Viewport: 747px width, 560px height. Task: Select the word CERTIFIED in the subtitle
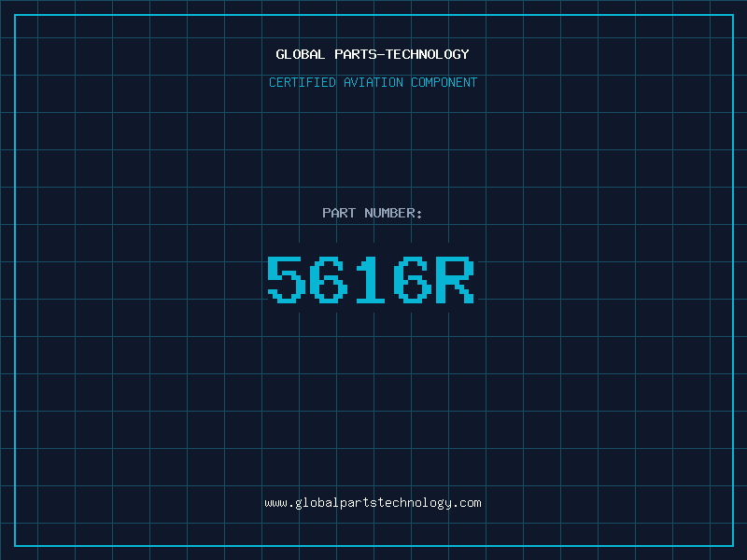click(303, 83)
